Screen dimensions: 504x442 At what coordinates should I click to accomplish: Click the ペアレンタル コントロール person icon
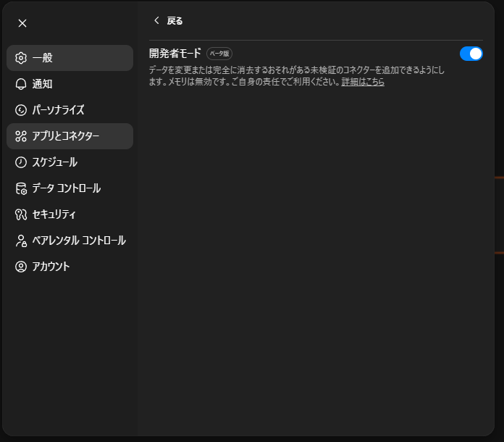click(x=21, y=241)
